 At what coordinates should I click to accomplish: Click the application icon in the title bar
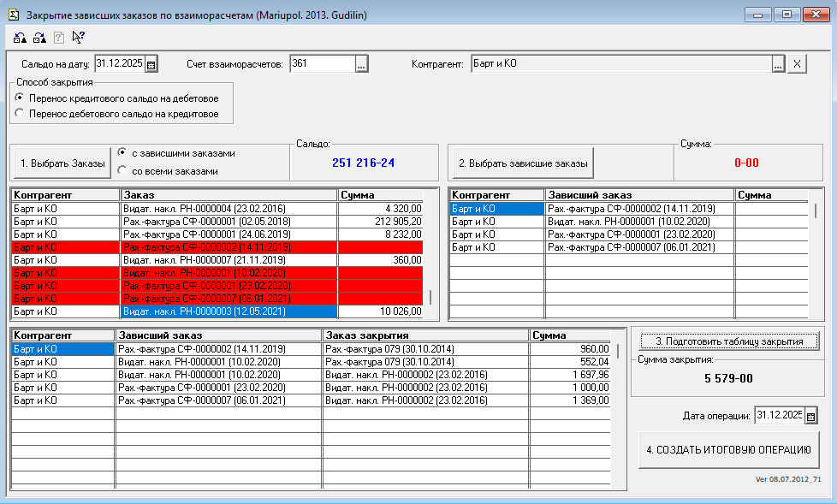coord(13,15)
